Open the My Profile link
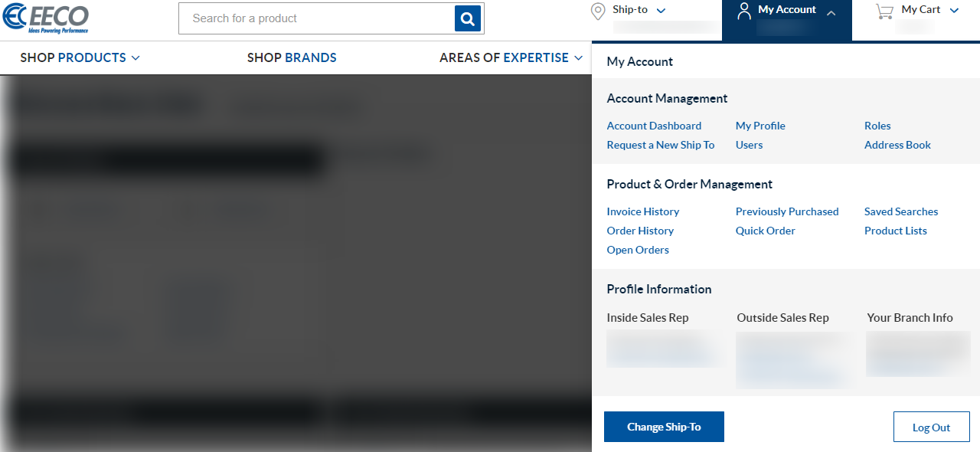Image resolution: width=980 pixels, height=452 pixels. 760,126
